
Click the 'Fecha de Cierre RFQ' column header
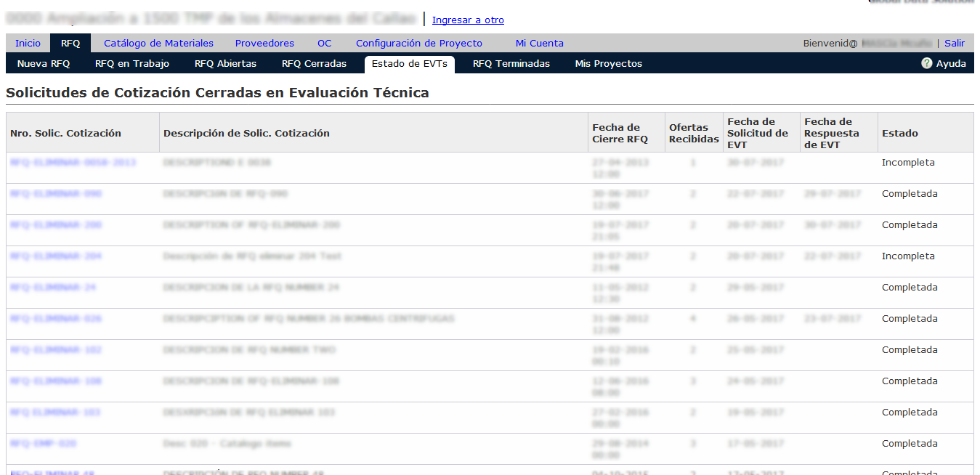pyautogui.click(x=619, y=133)
